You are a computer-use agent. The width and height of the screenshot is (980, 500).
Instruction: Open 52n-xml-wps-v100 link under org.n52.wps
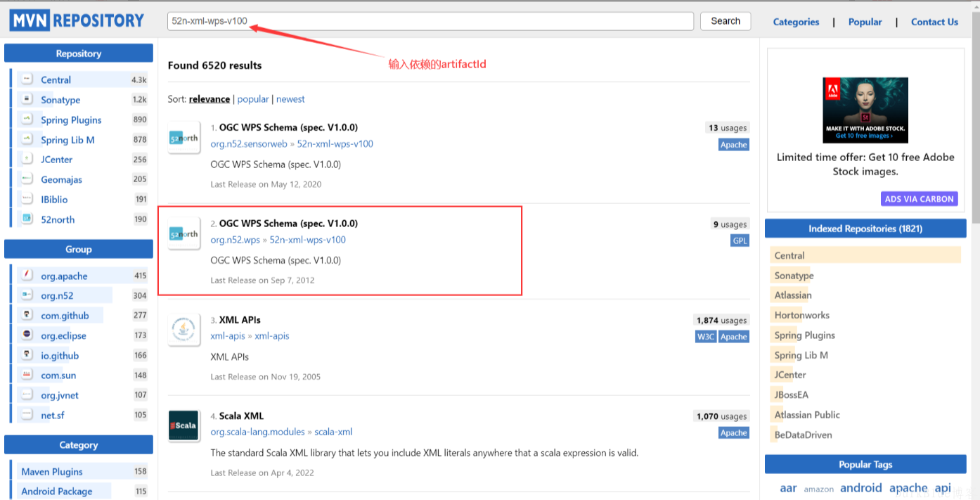point(308,240)
